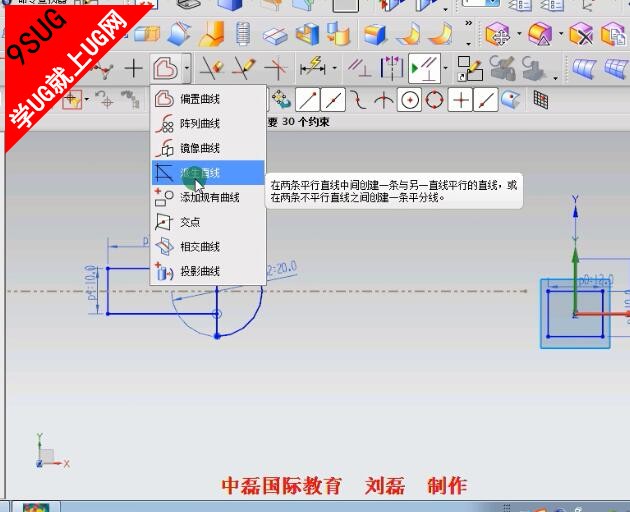Toggle the End Point snap option
The height and width of the screenshot is (512, 630).
click(307, 99)
